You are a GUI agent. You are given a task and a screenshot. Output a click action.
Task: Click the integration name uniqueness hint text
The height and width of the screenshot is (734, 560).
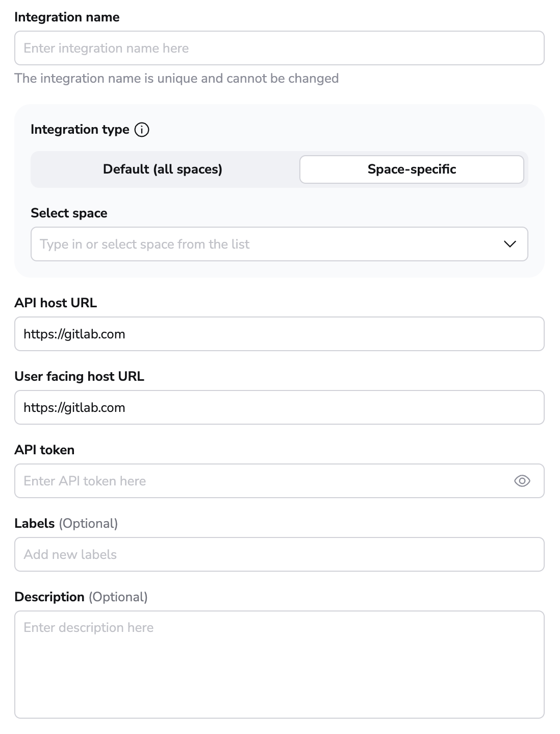point(177,78)
